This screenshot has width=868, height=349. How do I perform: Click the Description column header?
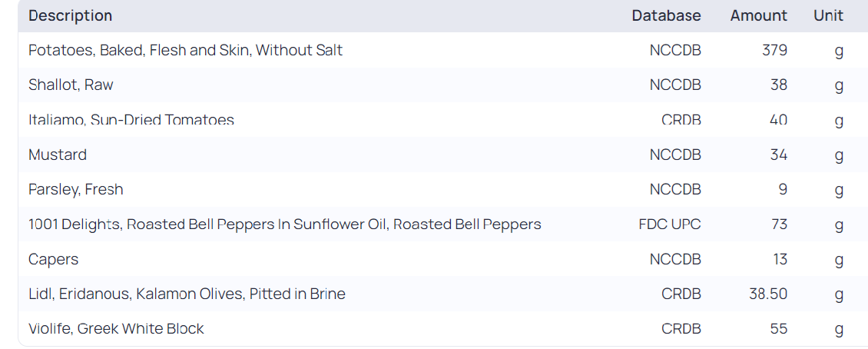pyautogui.click(x=70, y=15)
